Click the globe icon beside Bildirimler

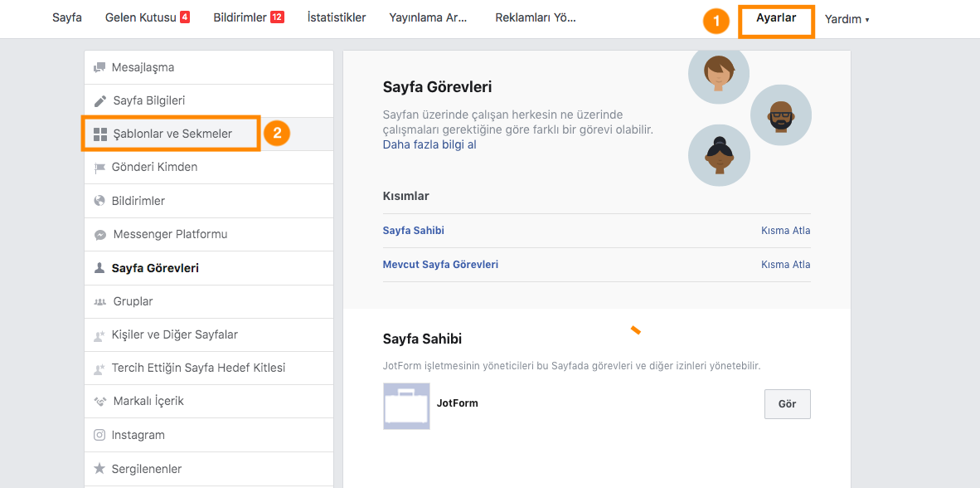(99, 201)
